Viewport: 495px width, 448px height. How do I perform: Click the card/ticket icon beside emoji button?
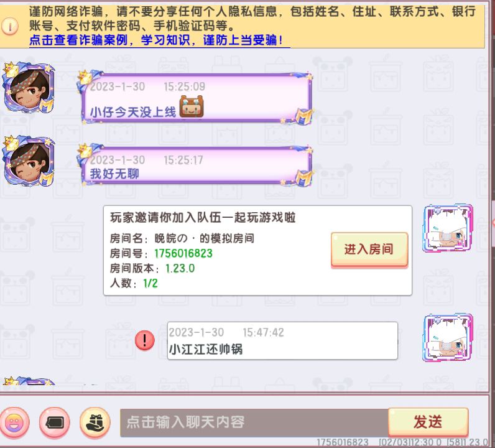click(55, 422)
